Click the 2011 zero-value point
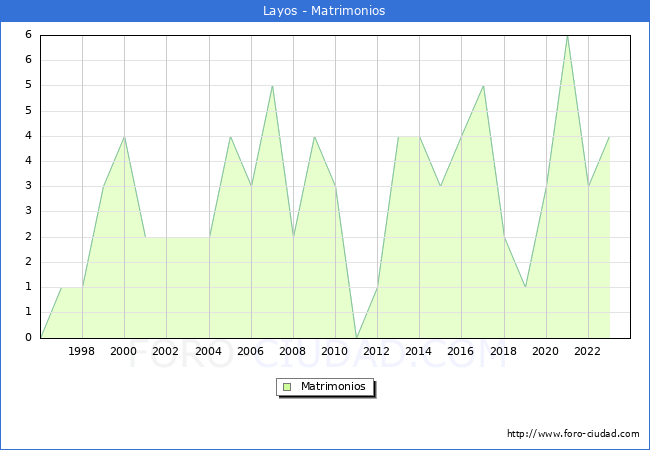Image resolution: width=650 pixels, height=450 pixels. click(x=356, y=338)
